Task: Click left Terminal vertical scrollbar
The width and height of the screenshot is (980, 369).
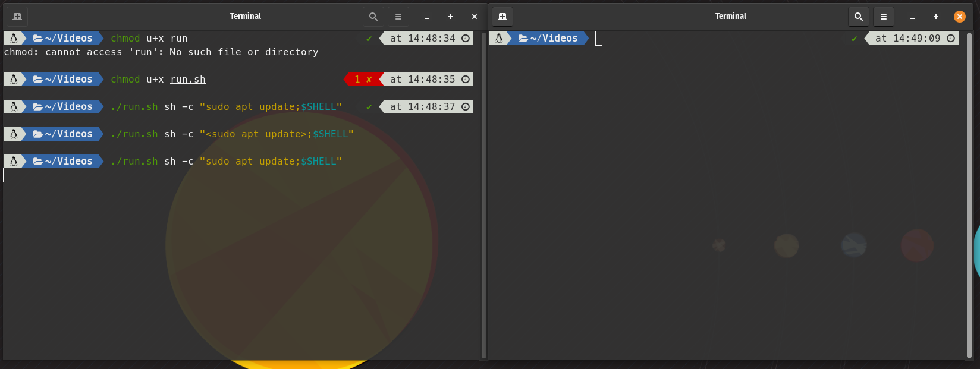Action: coord(484,195)
